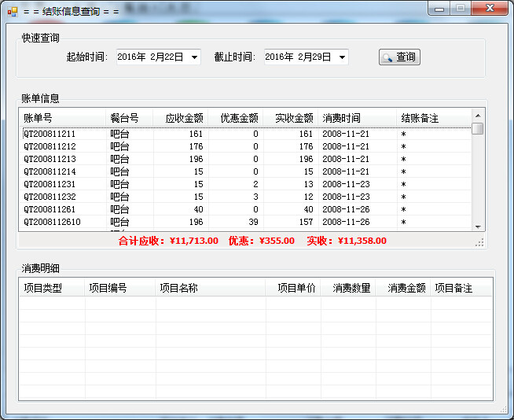Click the bill list scroll-down arrow
Viewport: 514px width, 420px height.
pos(478,227)
